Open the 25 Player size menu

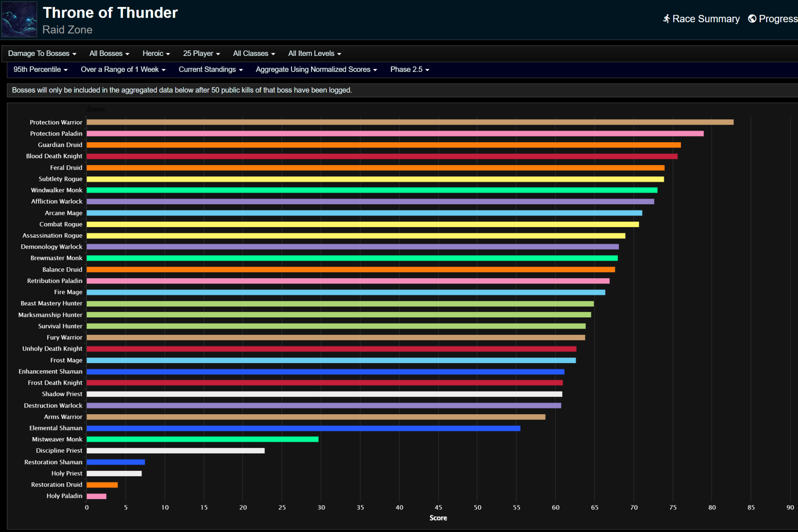point(201,54)
